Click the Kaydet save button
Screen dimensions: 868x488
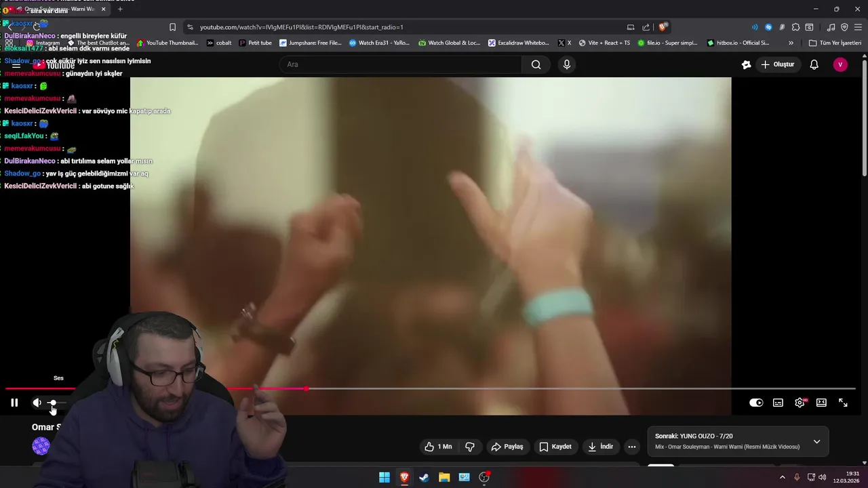pos(555,447)
